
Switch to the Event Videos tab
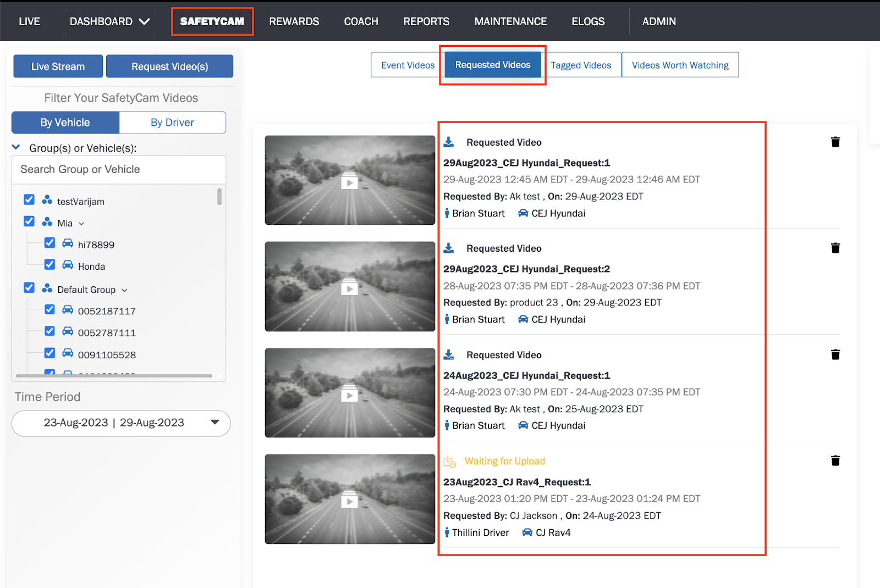[x=408, y=65]
